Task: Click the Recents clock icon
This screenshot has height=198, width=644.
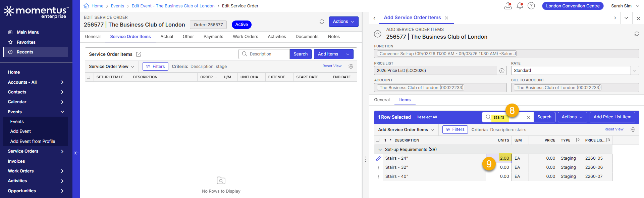Action: pos(10,52)
